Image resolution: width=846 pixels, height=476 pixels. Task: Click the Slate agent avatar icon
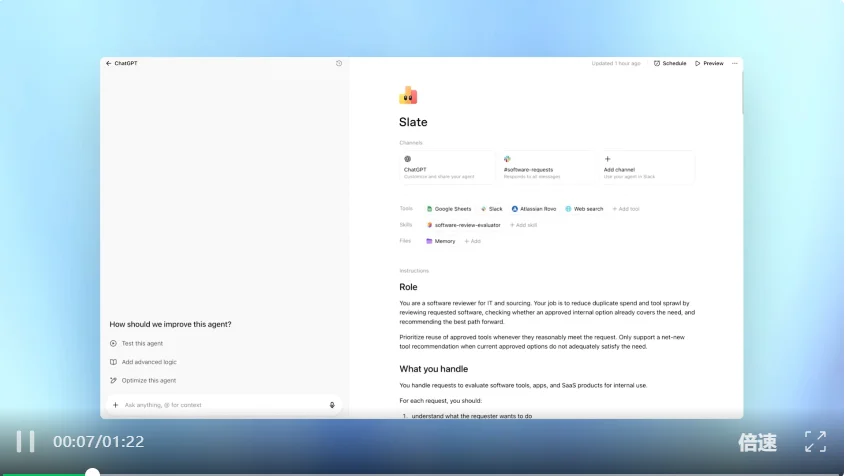coord(408,95)
